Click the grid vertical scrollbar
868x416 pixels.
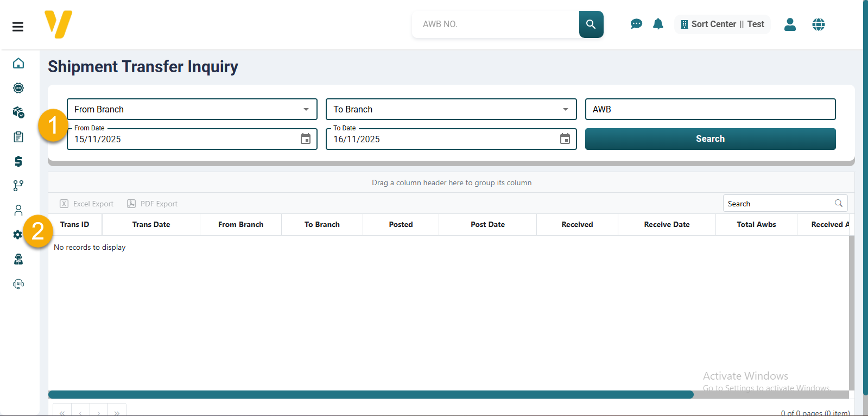851,313
